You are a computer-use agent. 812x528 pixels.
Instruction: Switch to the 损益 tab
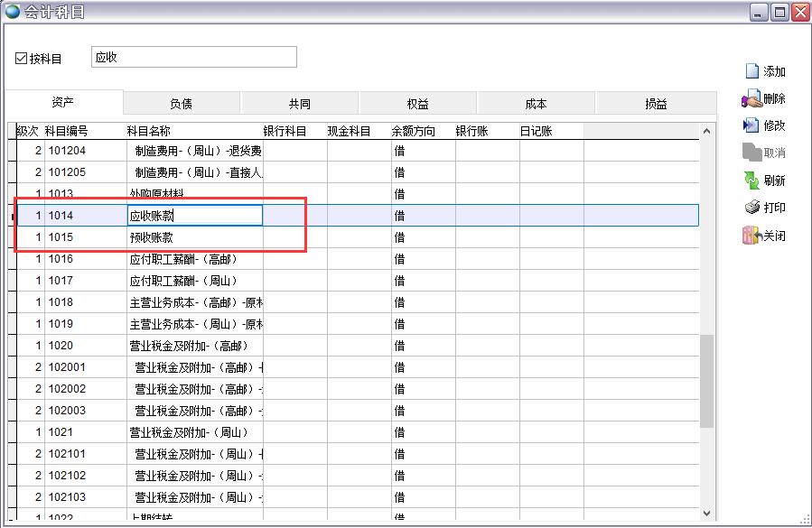point(655,104)
